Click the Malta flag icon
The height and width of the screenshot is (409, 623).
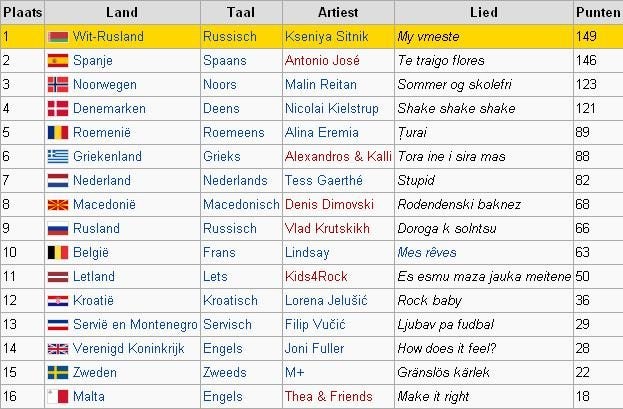click(58, 397)
